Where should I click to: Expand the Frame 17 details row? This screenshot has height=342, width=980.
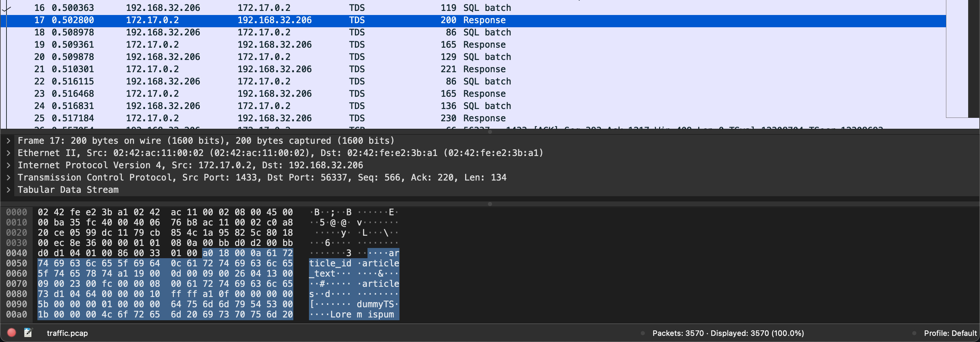(x=9, y=141)
